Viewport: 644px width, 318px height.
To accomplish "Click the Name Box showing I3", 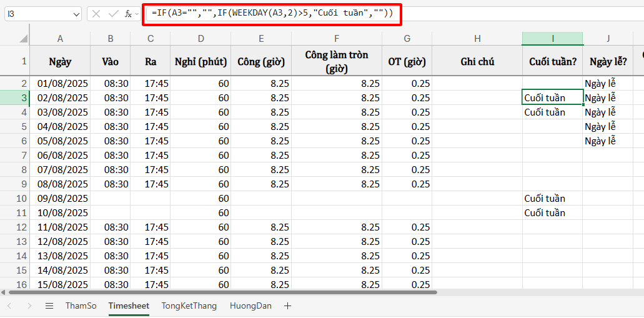I will tap(37, 13).
